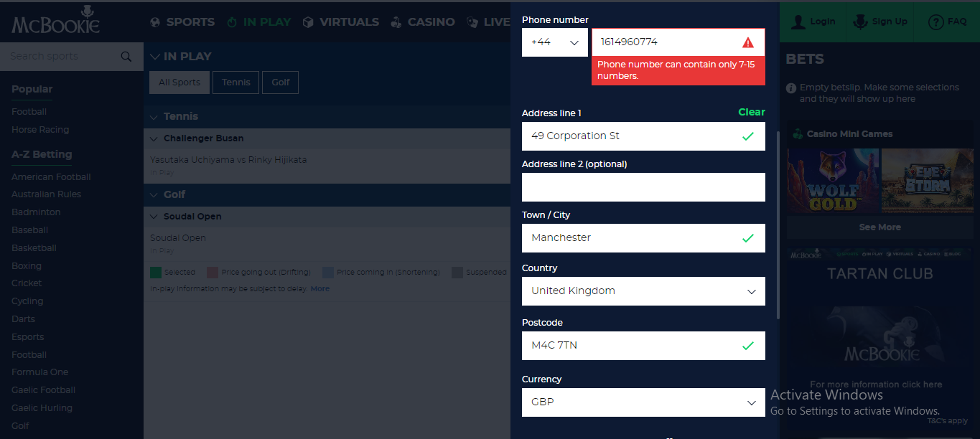The width and height of the screenshot is (980, 439).
Task: Click the empty betslip info icon
Action: pos(791,88)
